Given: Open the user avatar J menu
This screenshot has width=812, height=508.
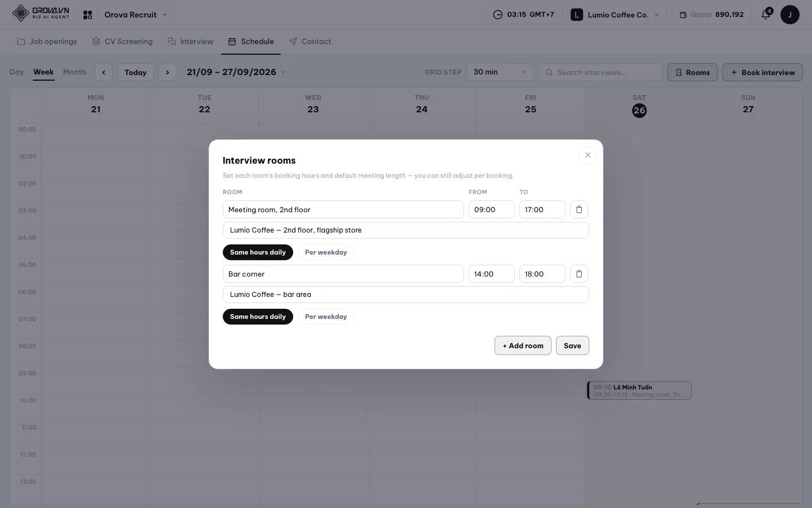Looking at the screenshot, I should click(x=790, y=15).
